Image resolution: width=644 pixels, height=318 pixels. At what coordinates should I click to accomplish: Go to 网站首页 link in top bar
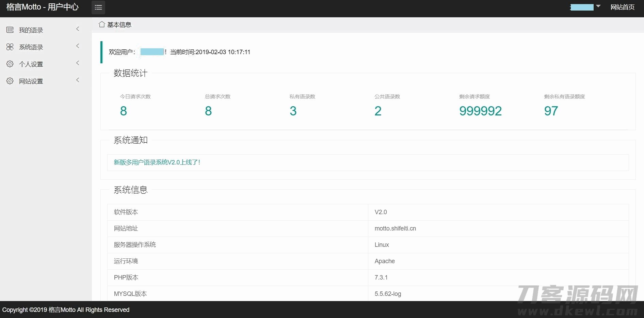[622, 7]
